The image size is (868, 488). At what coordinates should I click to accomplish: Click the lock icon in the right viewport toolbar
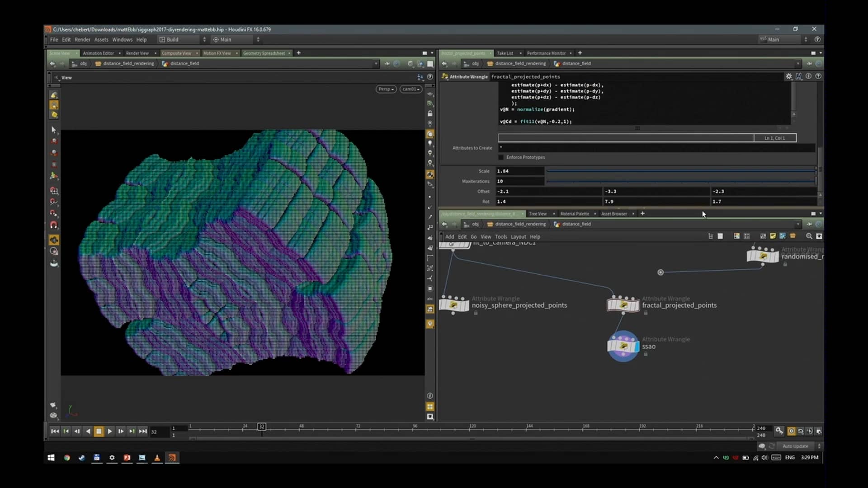click(x=430, y=113)
